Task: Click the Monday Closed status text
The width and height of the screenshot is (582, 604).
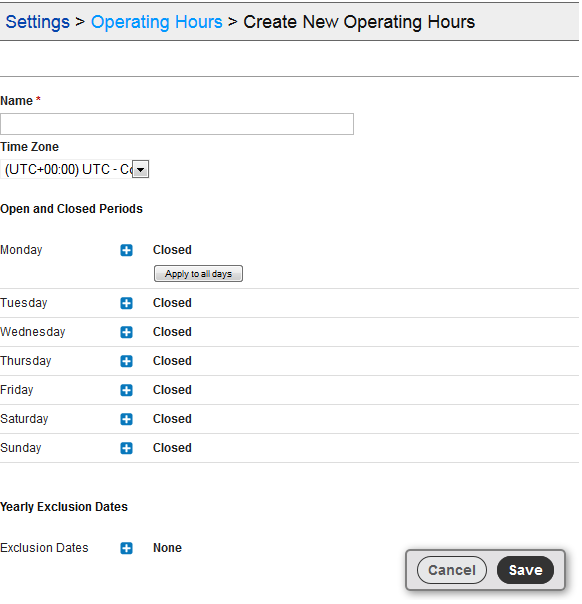Action: tap(172, 250)
